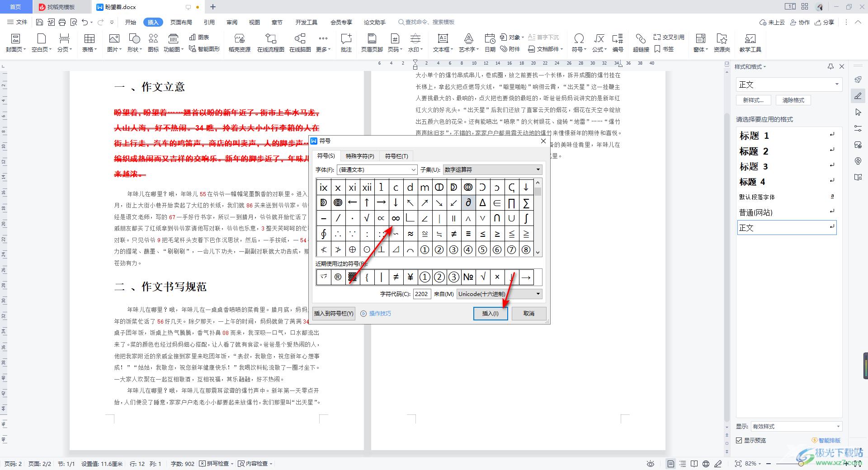Apply the 标题 1 style

tap(787, 136)
